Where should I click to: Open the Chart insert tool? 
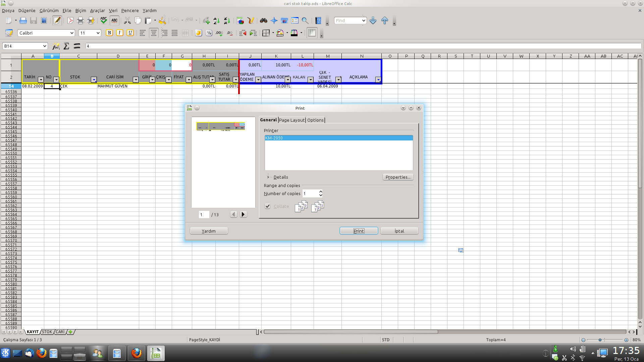[240, 21]
